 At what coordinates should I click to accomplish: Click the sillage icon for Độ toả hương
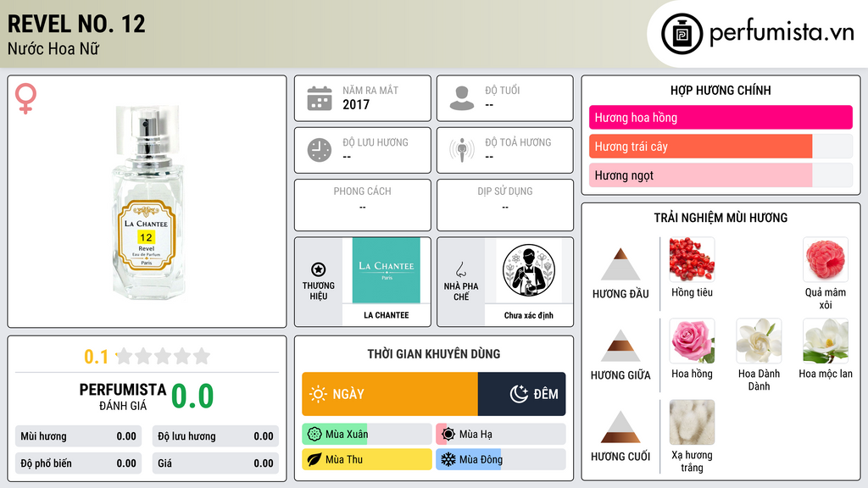(x=462, y=150)
